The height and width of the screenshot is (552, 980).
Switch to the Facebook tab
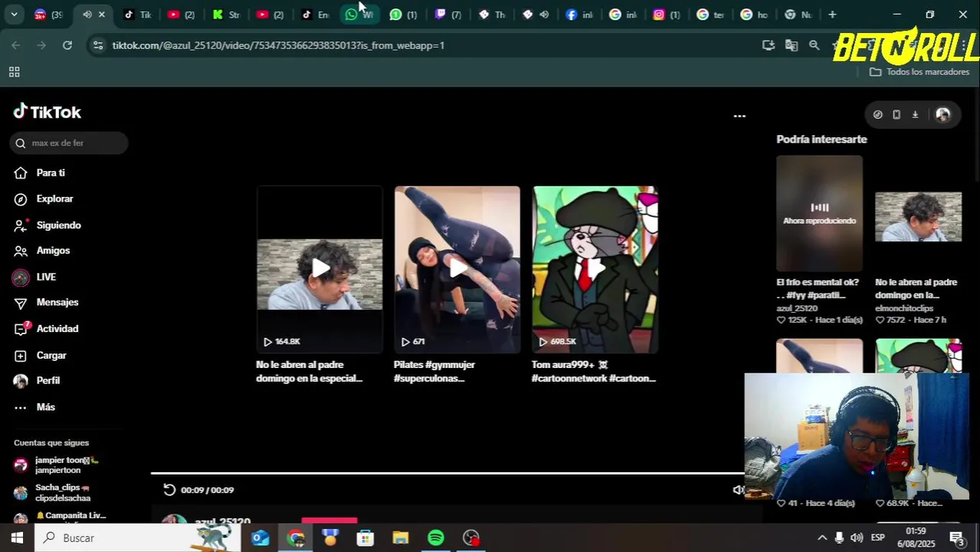[580, 15]
